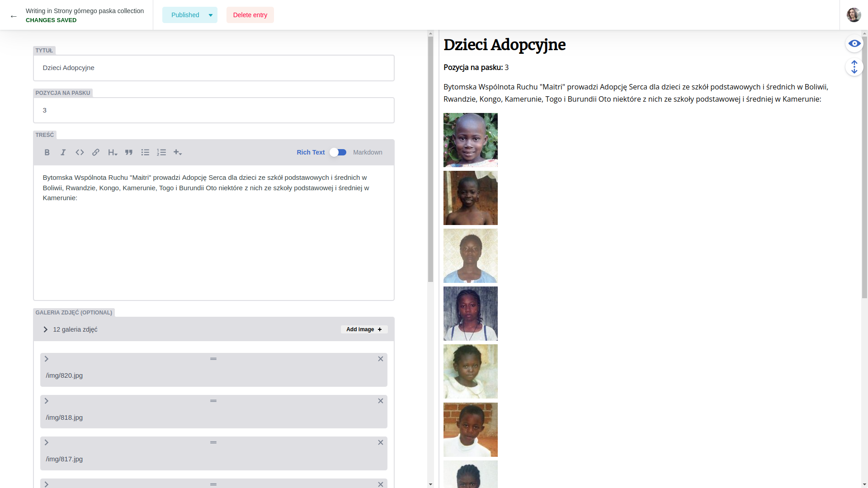The width and height of the screenshot is (868, 488).
Task: Expand the /img/817.jpg gallery item
Action: point(46,442)
